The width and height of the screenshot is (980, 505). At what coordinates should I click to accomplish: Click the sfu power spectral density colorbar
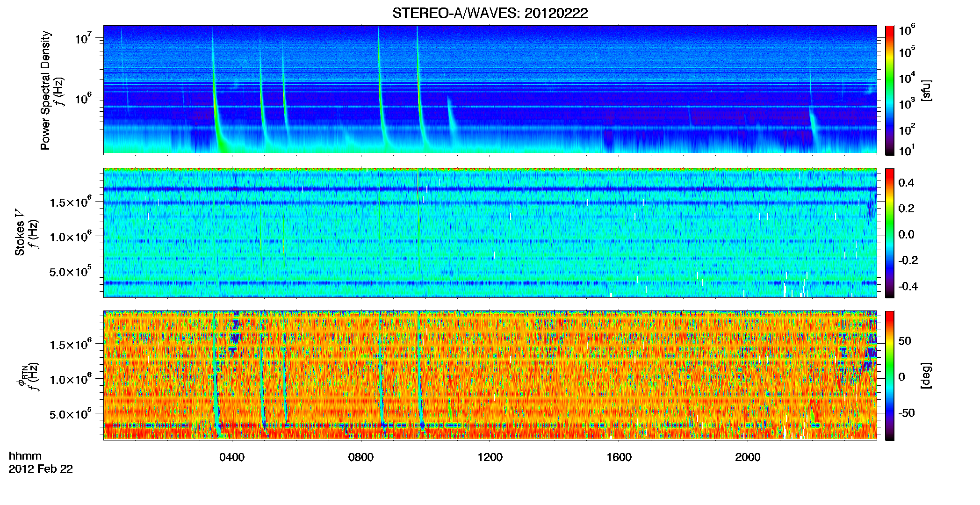tap(889, 90)
